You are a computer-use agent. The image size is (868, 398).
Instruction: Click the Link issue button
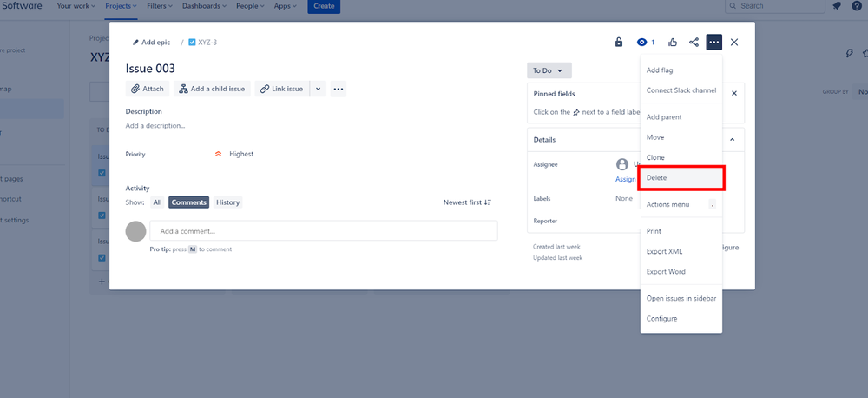pyautogui.click(x=282, y=89)
